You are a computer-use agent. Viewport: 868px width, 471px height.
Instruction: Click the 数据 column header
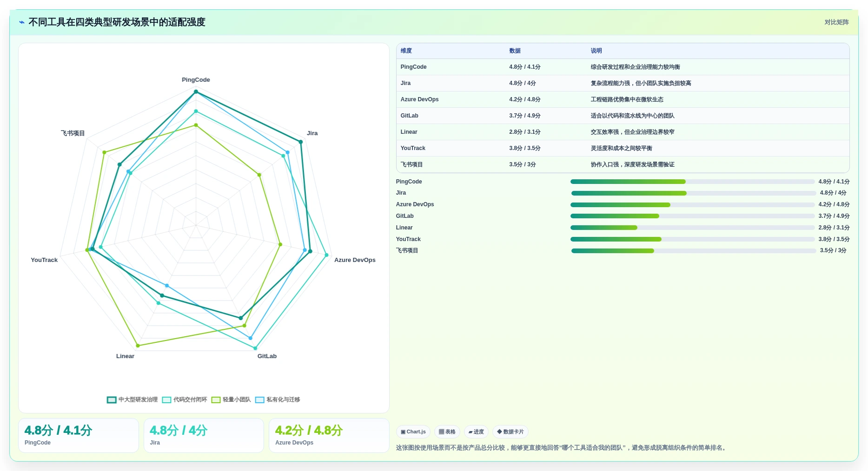click(515, 51)
